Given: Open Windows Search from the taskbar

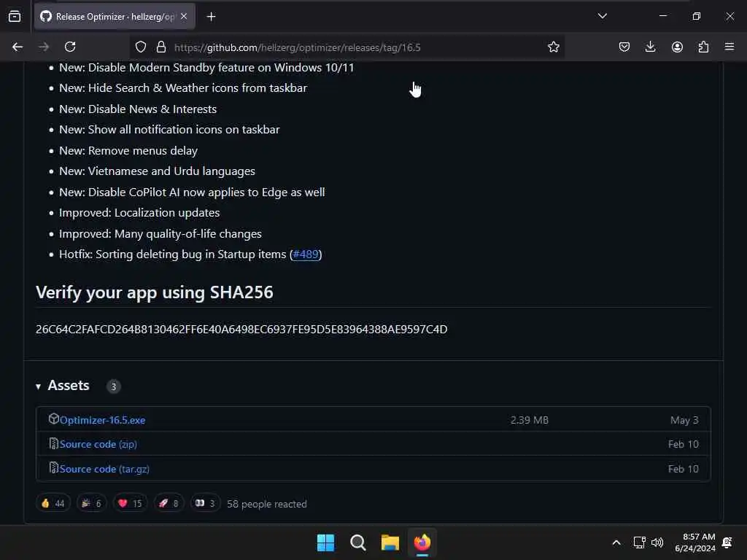Looking at the screenshot, I should point(357,542).
